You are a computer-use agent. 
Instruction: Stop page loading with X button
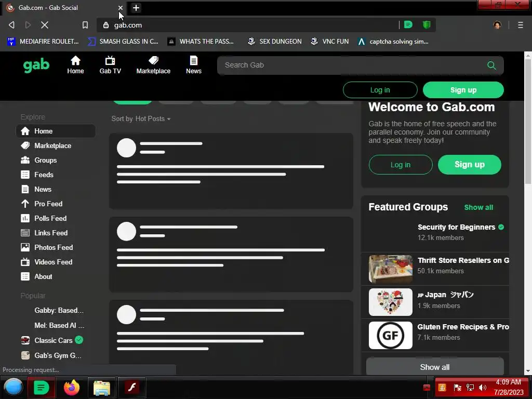click(45, 25)
